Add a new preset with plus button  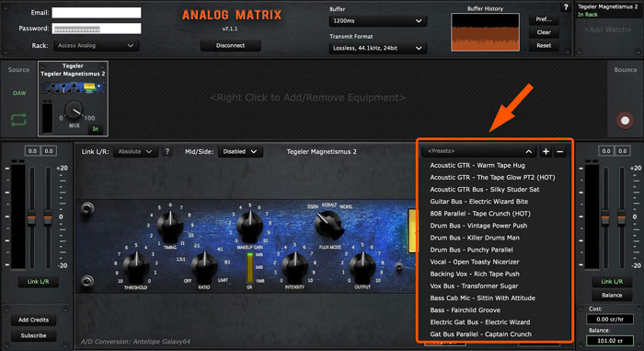pyautogui.click(x=546, y=151)
